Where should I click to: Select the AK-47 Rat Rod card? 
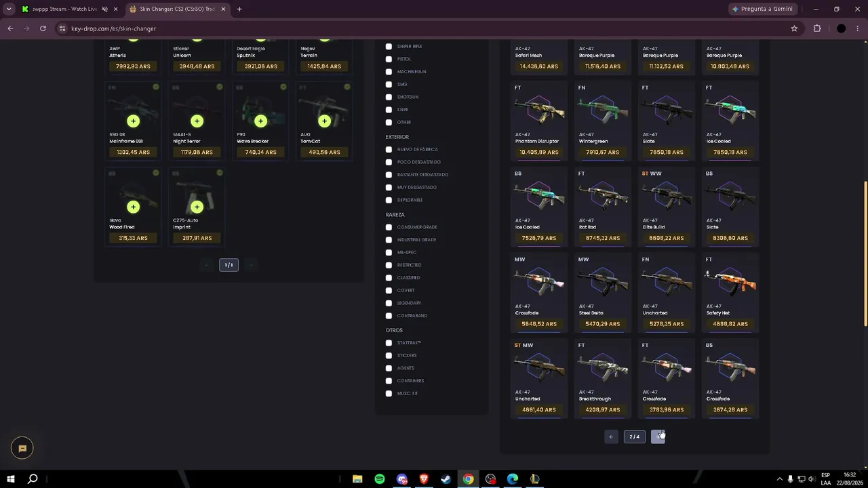[x=602, y=207]
